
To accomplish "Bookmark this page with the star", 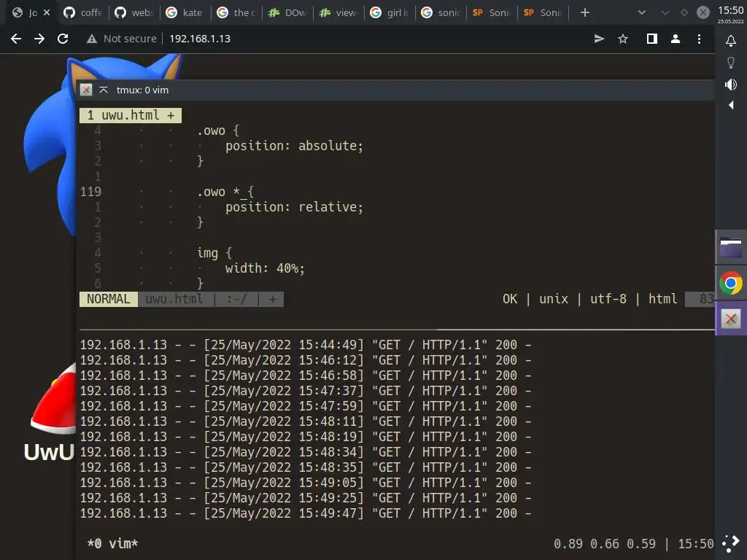I will click(x=623, y=39).
